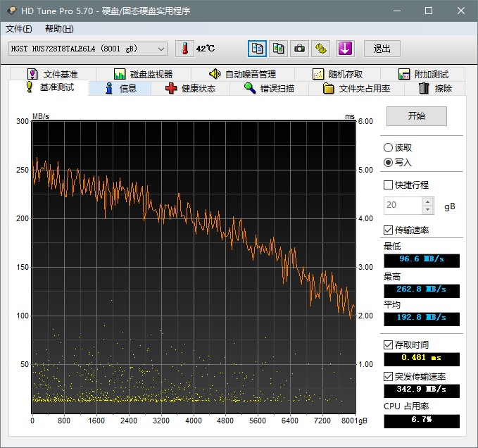Click the 192.8 MB/s average value
The width and height of the screenshot is (478, 448).
(x=422, y=318)
